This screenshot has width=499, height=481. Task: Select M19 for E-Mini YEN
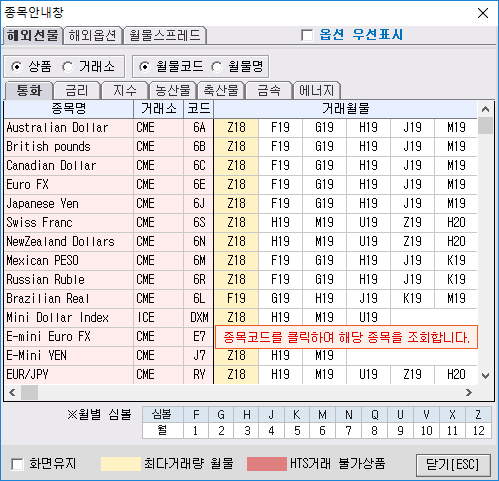[324, 356]
